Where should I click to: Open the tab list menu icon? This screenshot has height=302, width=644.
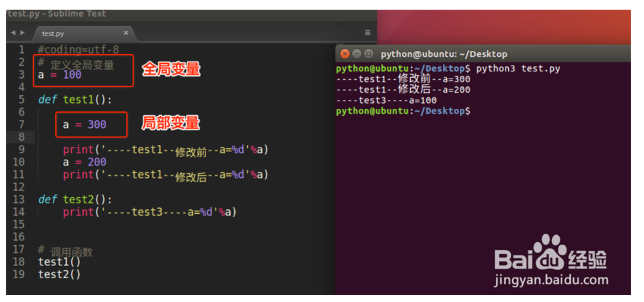368,32
